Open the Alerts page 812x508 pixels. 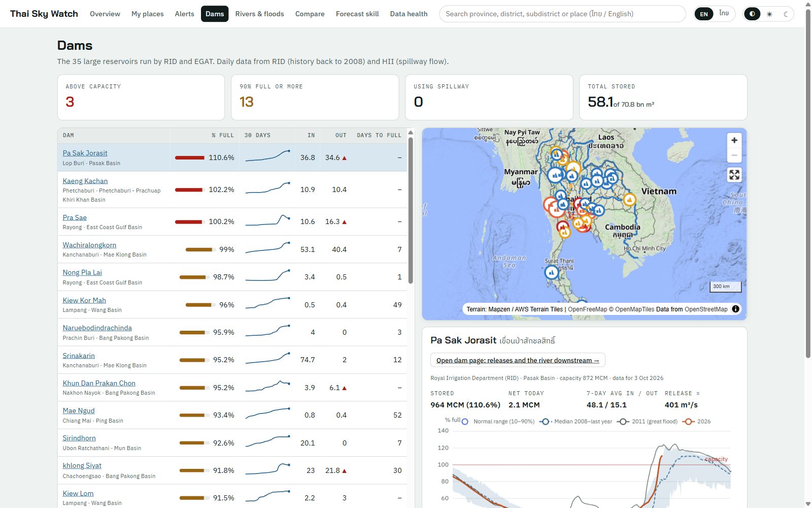[184, 14]
